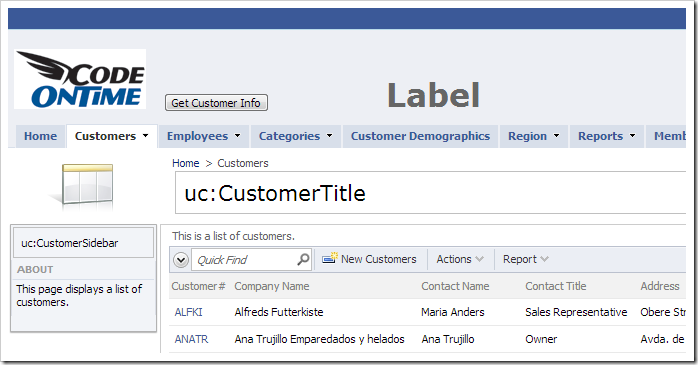Expand the Employees menu arrow
This screenshot has width=698, height=365.
pos(238,136)
